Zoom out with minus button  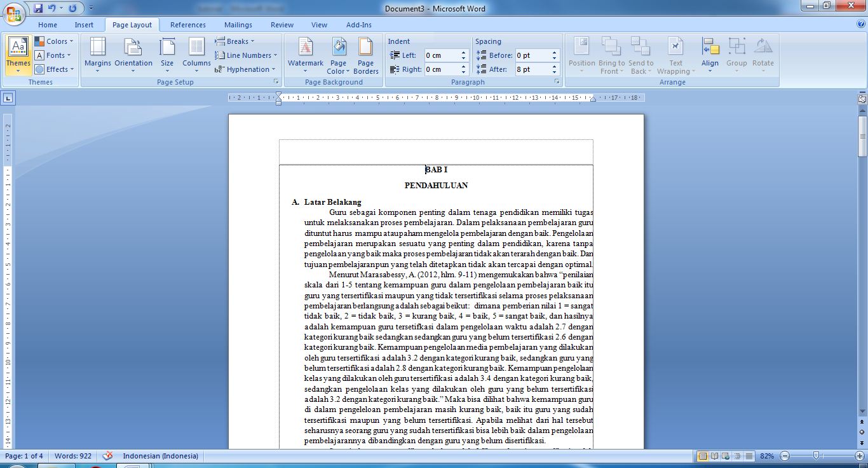point(785,456)
